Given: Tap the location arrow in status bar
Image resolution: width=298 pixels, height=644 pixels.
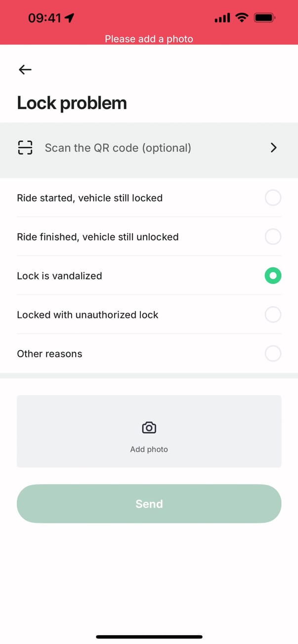Looking at the screenshot, I should click(x=70, y=18).
